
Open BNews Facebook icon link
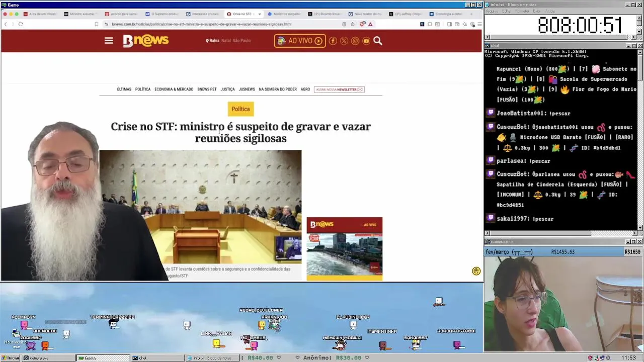333,41
